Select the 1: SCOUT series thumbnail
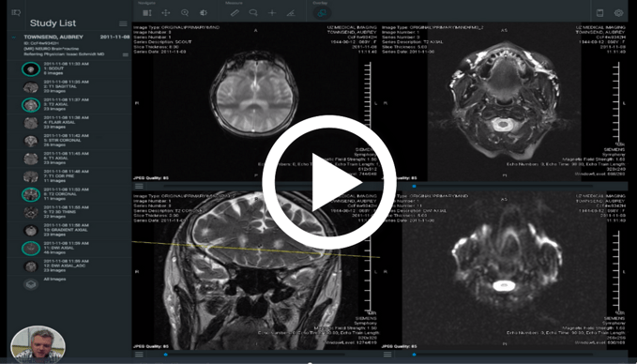Screen dimensions: 637x364 point(31,69)
